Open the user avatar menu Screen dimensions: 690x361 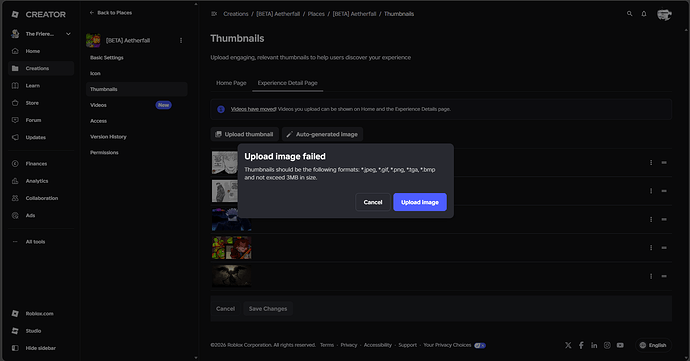664,15
